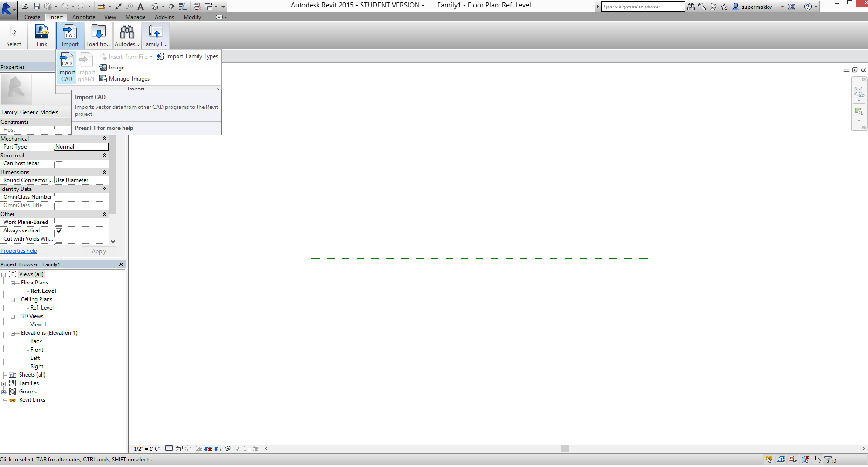
Task: Click the Autodesk Exchange Apps X icon
Action: click(x=792, y=7)
